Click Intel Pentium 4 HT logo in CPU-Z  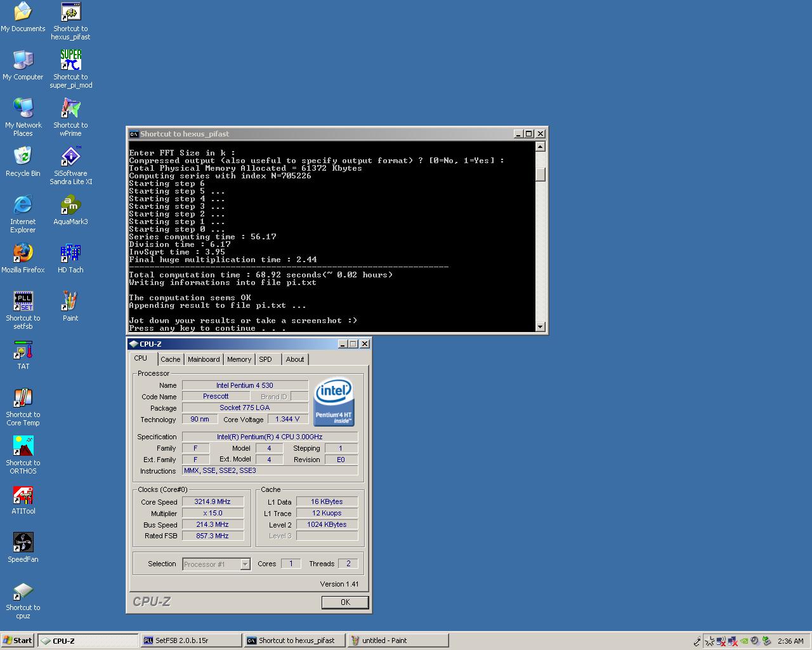coord(334,402)
